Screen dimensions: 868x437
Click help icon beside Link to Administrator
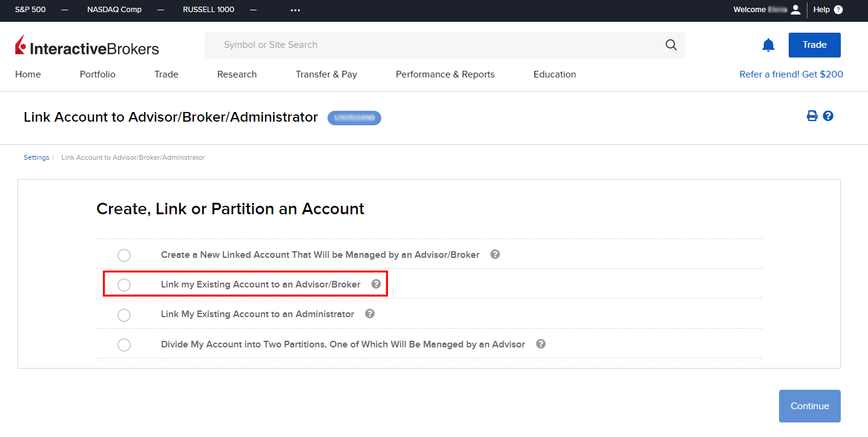[370, 314]
